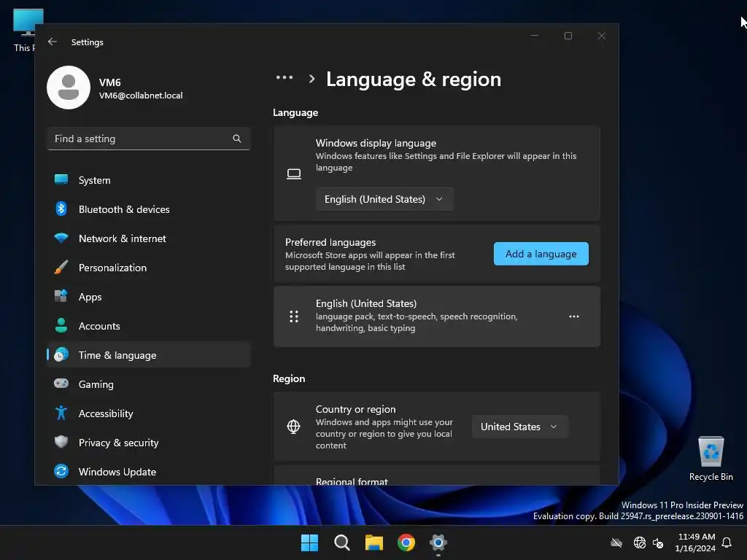Click the clock showing 11:49 AM
This screenshot has width=747, height=560.
(696, 536)
